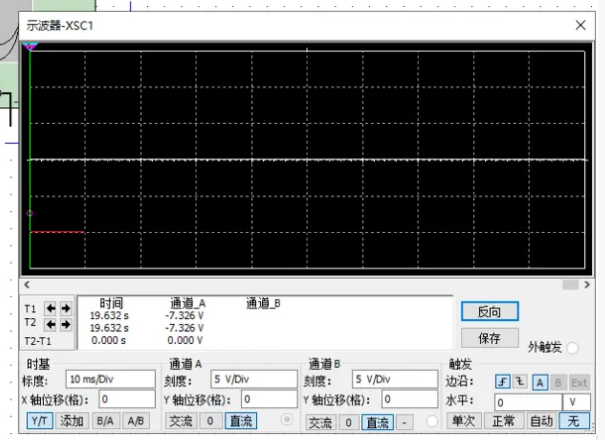Image resolution: width=605 pixels, height=441 pixels.
Task: Click channel B Y offset field
Action: click(x=410, y=399)
